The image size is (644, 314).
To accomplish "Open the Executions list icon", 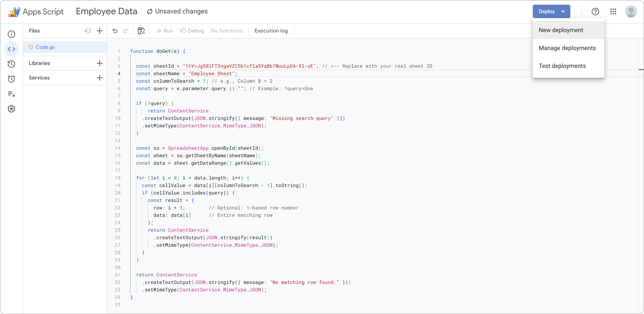I will tap(11, 94).
